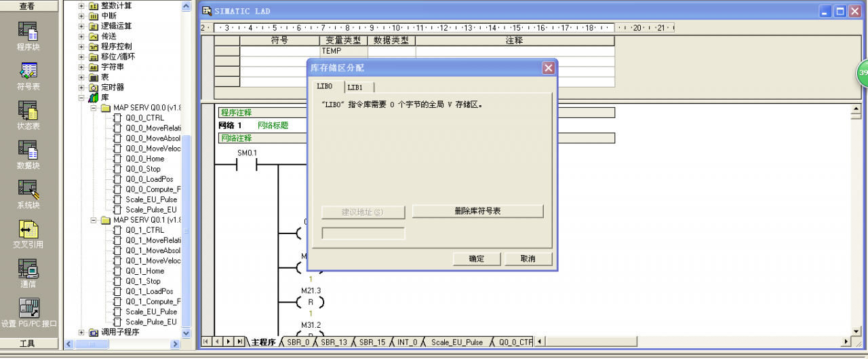Select the 调用子程序 subroutine folder icon

[x=94, y=332]
